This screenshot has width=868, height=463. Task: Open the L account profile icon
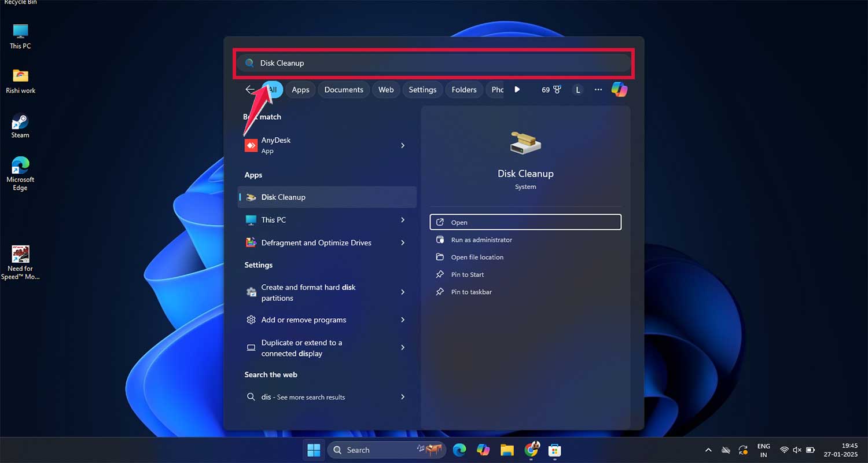578,89
